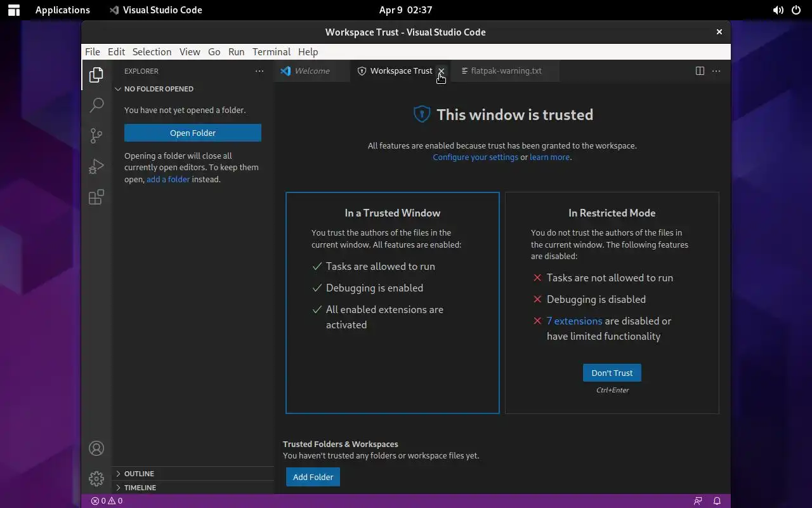Click the Visual Studio Code taskbar entry
Viewport: 812px width, 508px height.
coord(155,10)
